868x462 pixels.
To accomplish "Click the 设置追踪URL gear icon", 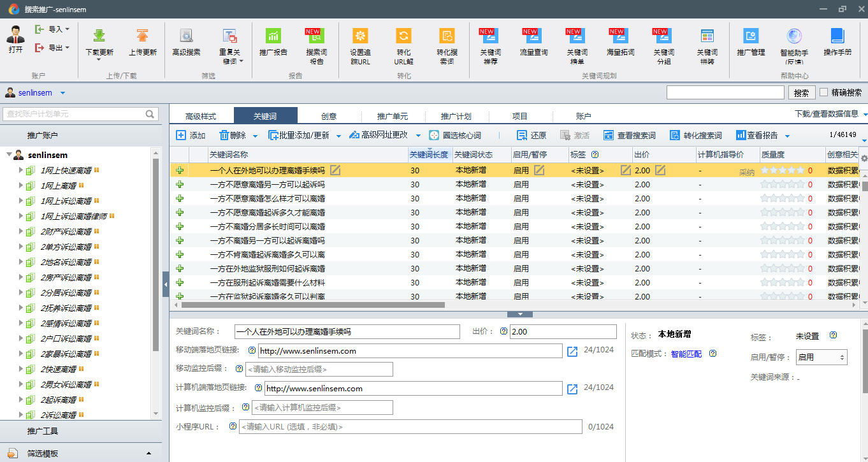I will pyautogui.click(x=360, y=36).
